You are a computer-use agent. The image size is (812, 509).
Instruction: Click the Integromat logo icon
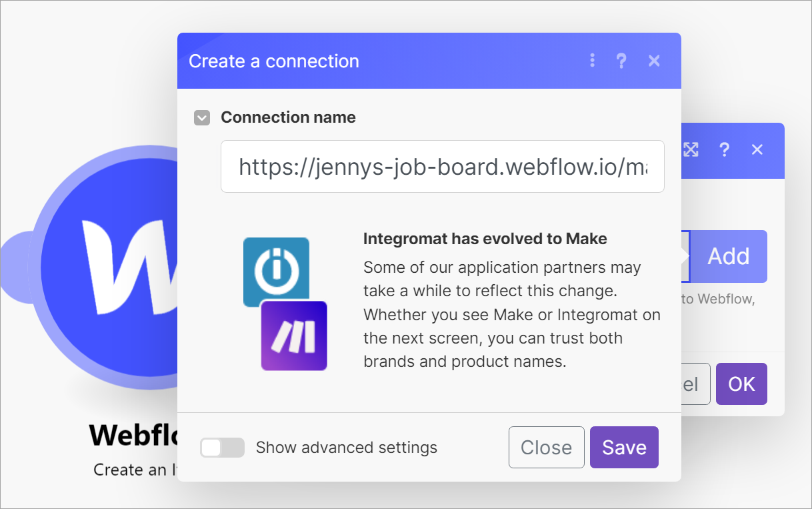(276, 272)
